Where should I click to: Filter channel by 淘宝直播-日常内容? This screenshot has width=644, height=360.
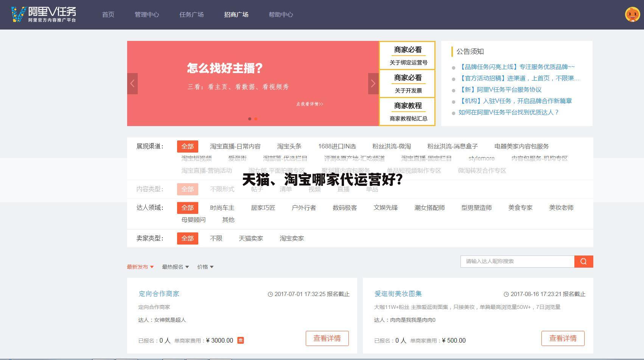pyautogui.click(x=235, y=146)
